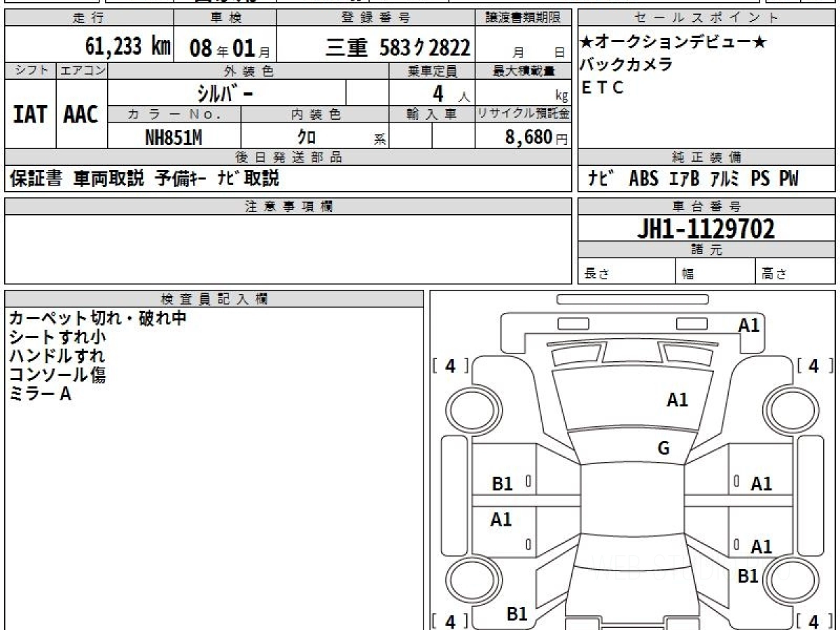Click the 注意事項欄 header

click(288, 206)
